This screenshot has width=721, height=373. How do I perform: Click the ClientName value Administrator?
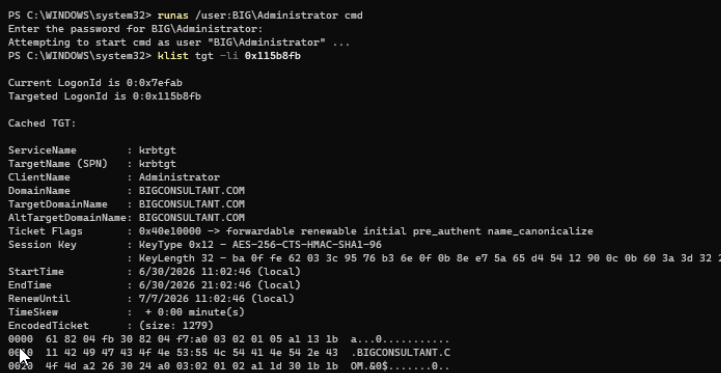(179, 178)
